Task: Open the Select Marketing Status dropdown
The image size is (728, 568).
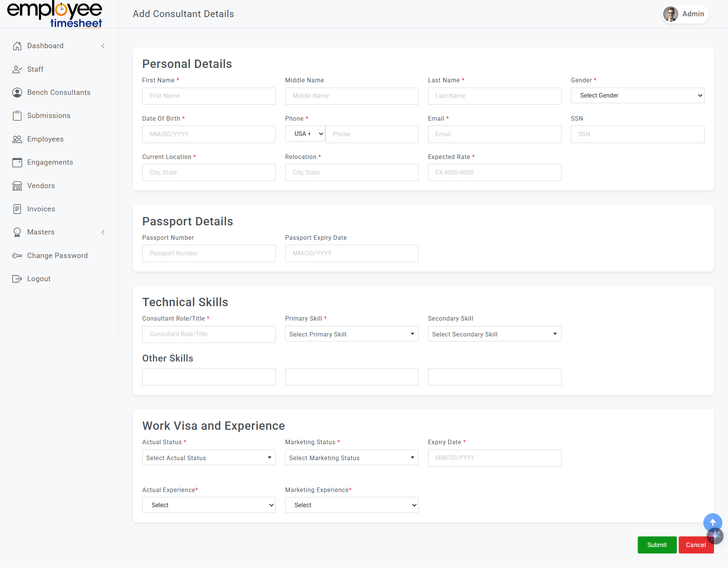Action: 351,458
